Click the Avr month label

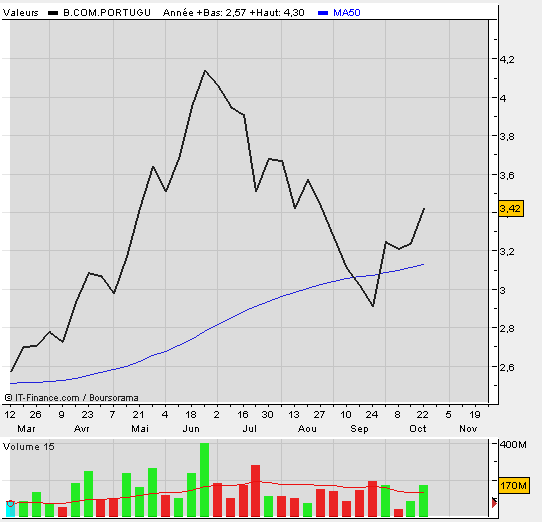pos(82,429)
